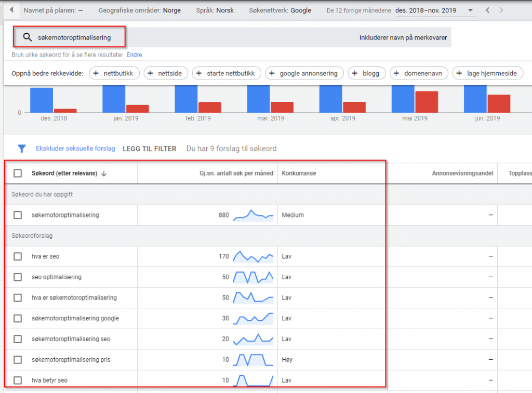This screenshot has width=532, height=393.
Task: Click trend sparkline for seo optimalisering
Action: (x=253, y=277)
